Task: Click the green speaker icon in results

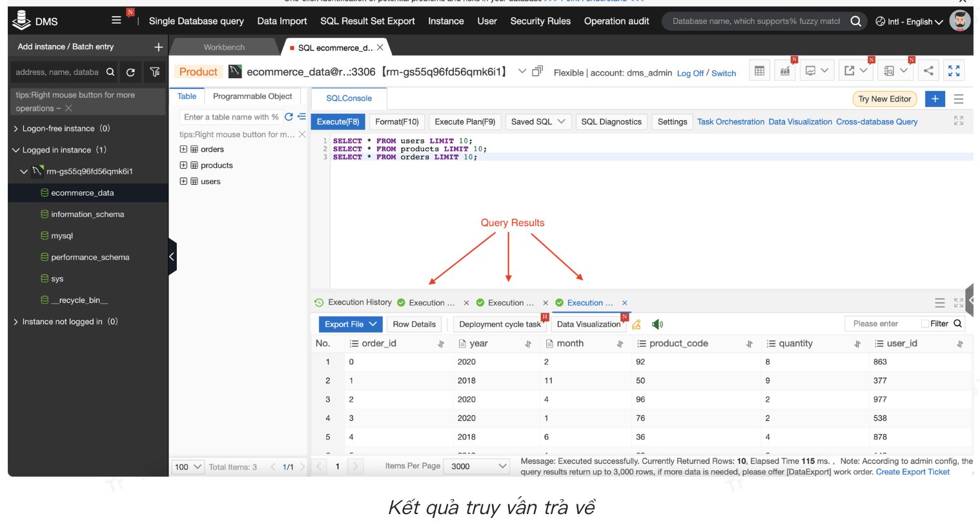Action: point(657,324)
